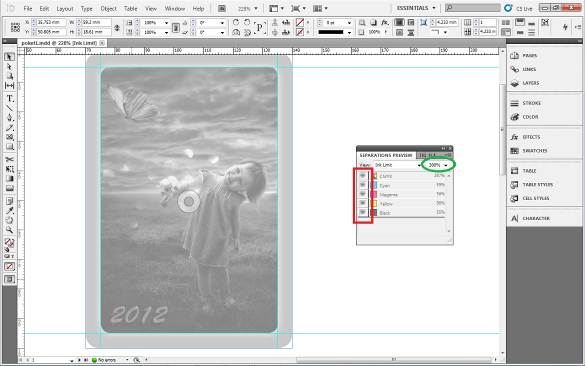Toggle constrain proportions for width and height
585x366 pixels.
(117, 28)
